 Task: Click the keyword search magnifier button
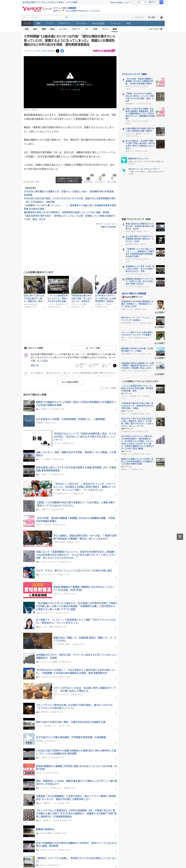tap(66, 18)
